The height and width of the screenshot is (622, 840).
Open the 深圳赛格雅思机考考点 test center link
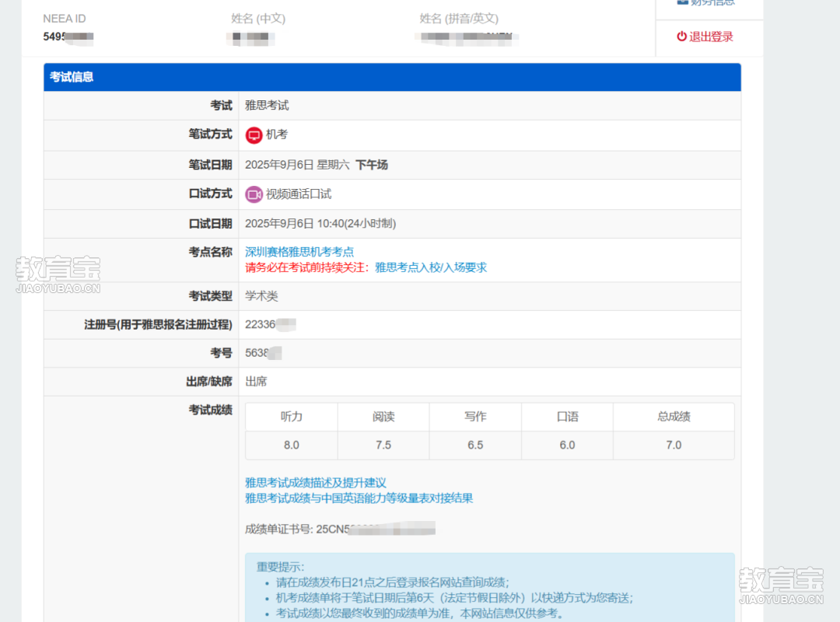click(299, 252)
